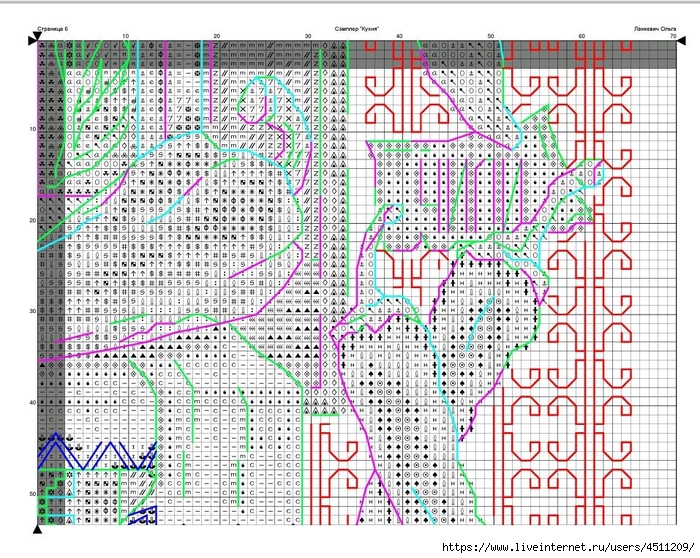Select column number 50 on the horizontal ruler
The width and height of the screenshot is (700, 558).
click(491, 36)
